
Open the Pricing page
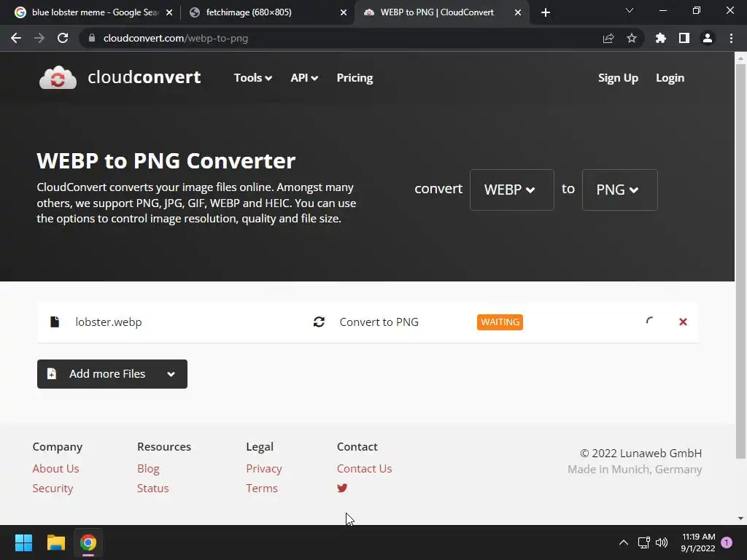[x=355, y=77]
